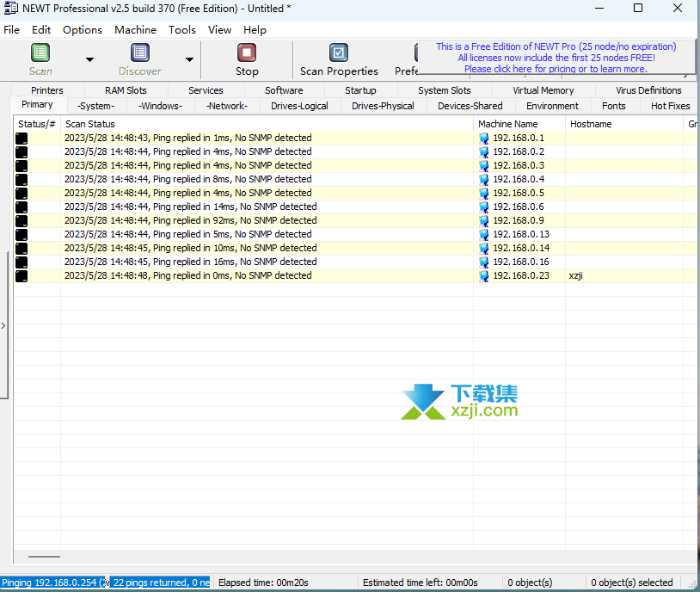The image size is (700, 592).
Task: Switch to the Software tab
Action: pyautogui.click(x=284, y=90)
